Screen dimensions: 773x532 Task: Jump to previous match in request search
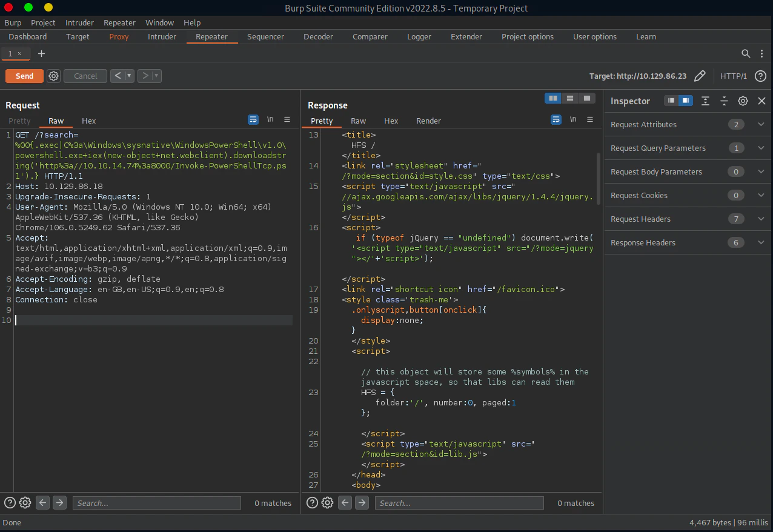tap(42, 502)
